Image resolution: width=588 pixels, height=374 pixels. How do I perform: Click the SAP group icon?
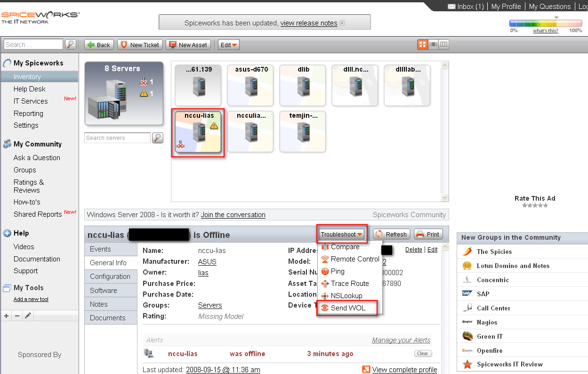click(x=467, y=294)
